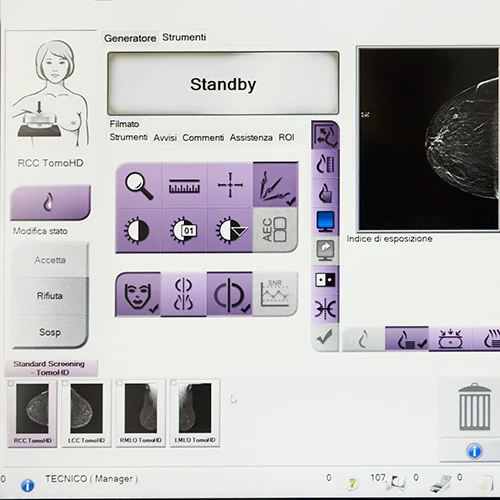Click the Sosp button

[50, 332]
